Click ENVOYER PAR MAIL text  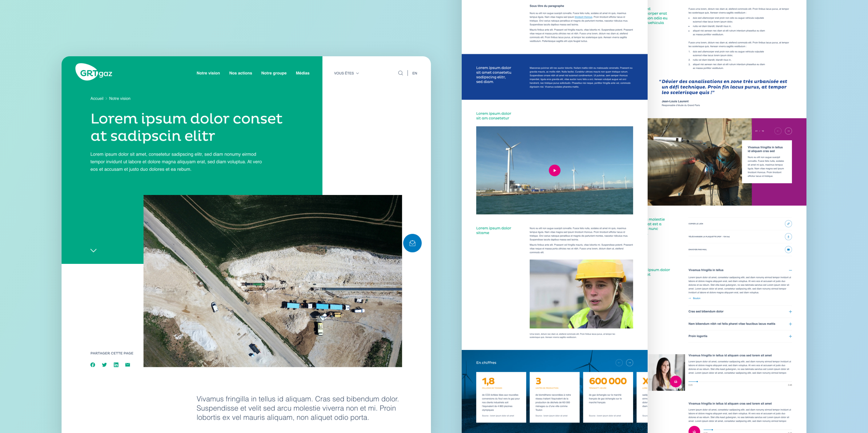(697, 249)
